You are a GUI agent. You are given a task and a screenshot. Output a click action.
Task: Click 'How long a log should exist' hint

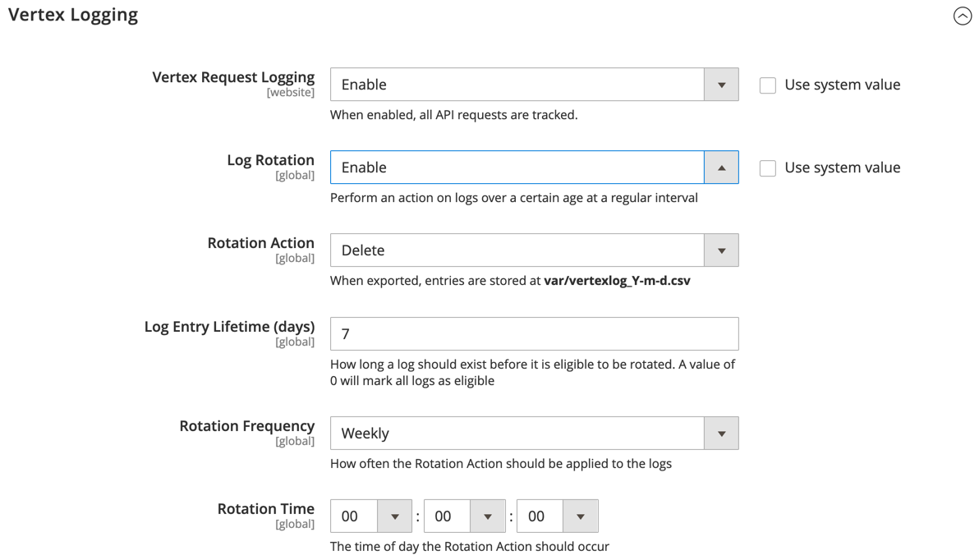532,373
